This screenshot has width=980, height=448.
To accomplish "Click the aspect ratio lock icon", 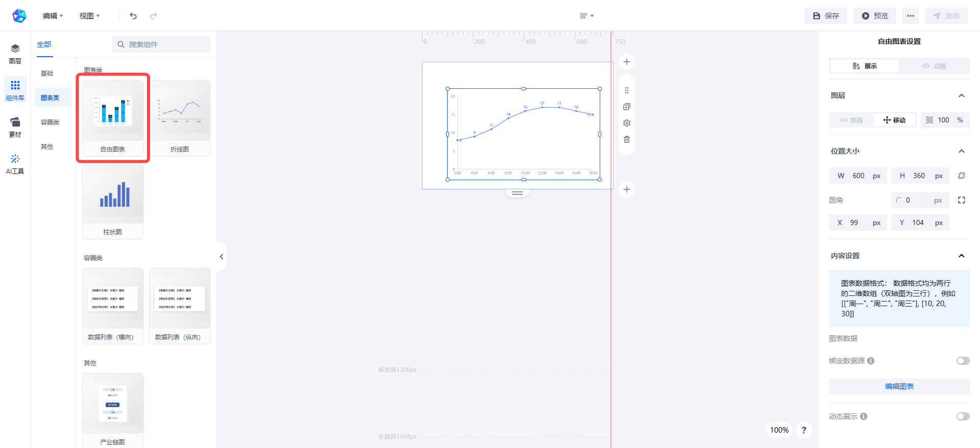I will [x=962, y=176].
